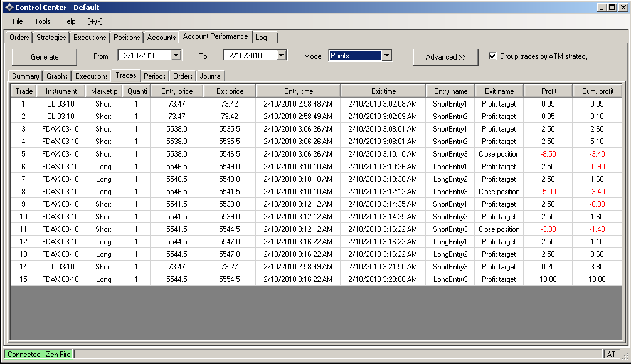631x364 pixels.
Task: Select the Account Performance tab
Action: click(x=215, y=36)
